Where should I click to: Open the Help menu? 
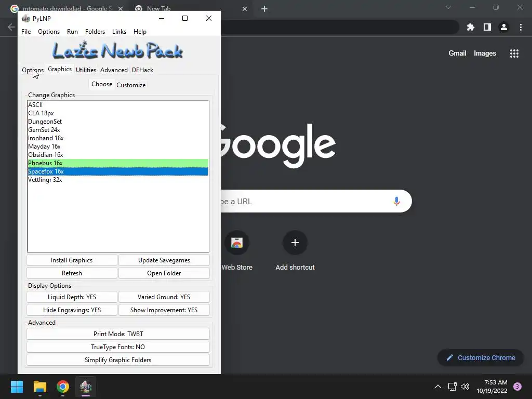click(140, 32)
